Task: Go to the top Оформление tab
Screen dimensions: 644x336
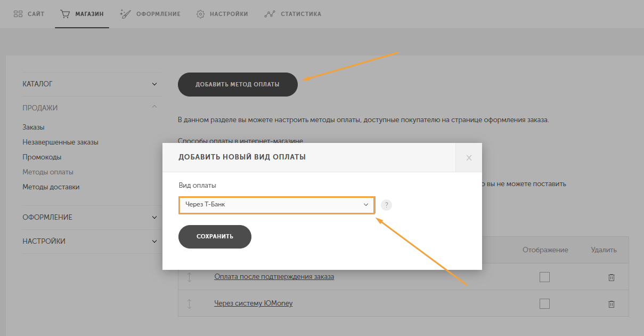Action: (151, 14)
